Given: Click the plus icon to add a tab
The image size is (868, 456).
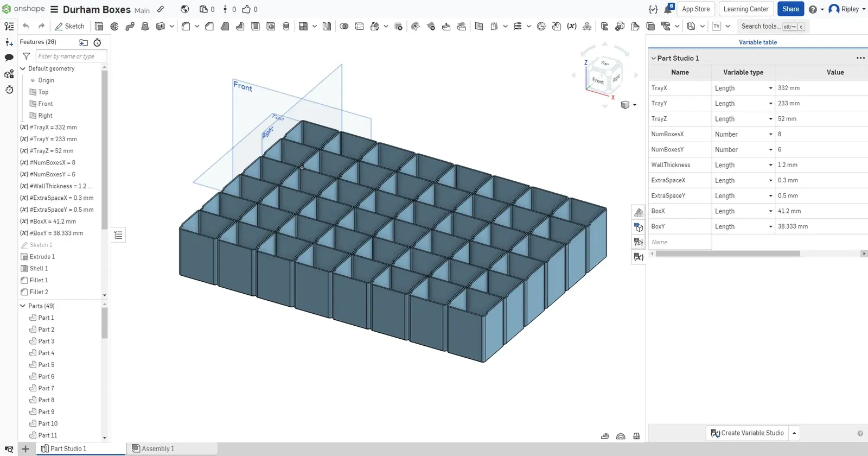Looking at the screenshot, I should pyautogui.click(x=25, y=449).
